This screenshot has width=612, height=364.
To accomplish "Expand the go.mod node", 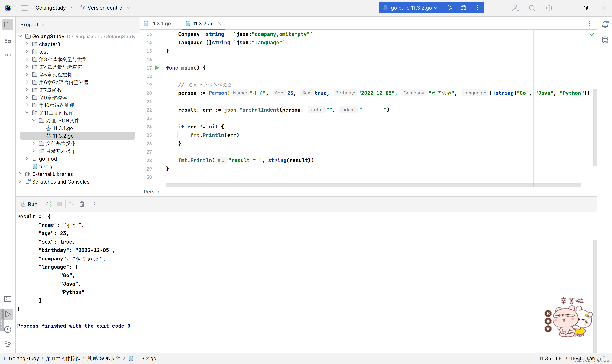I will click(x=27, y=158).
